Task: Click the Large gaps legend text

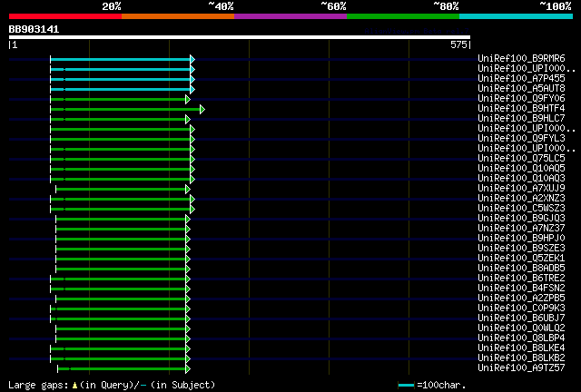Action: (x=111, y=385)
